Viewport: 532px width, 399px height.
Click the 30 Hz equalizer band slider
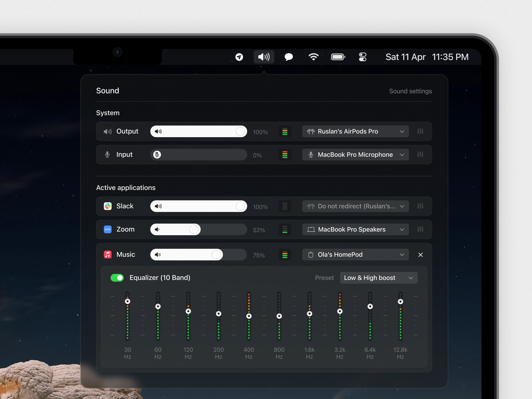tap(128, 316)
